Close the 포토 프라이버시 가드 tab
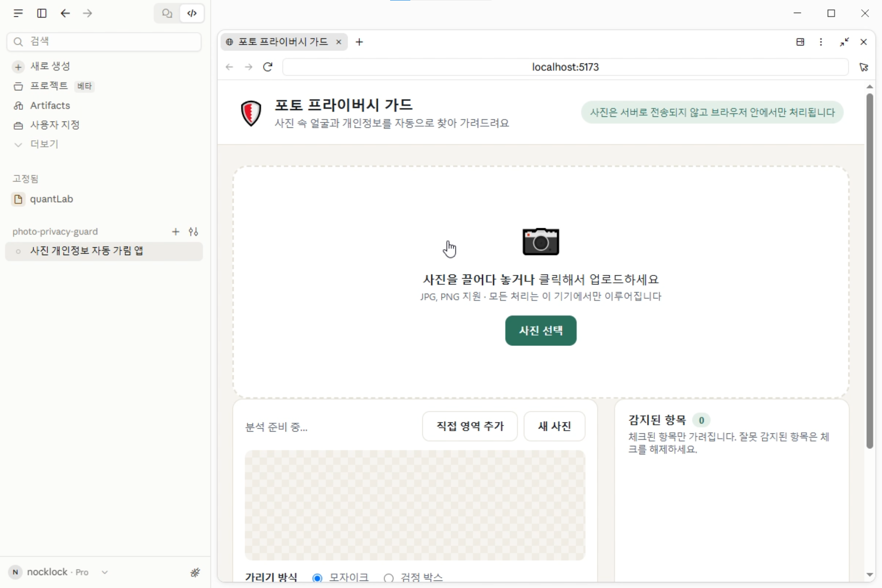Viewport: 882px width, 588px height. [x=338, y=42]
